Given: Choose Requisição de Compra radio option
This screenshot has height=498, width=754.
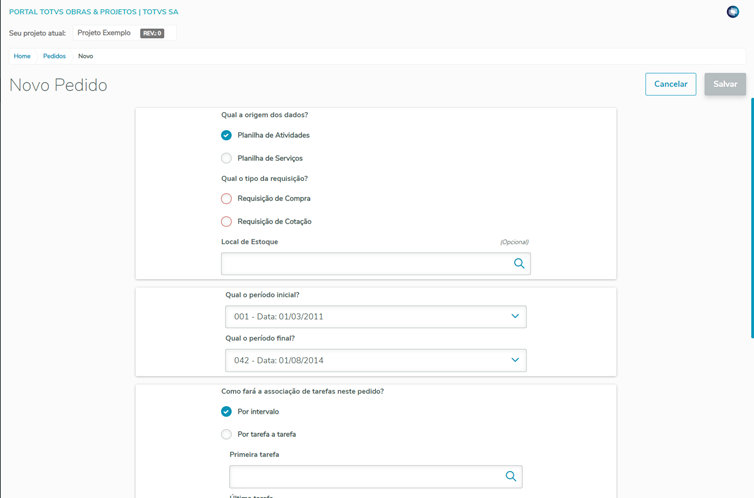Looking at the screenshot, I should (227, 198).
